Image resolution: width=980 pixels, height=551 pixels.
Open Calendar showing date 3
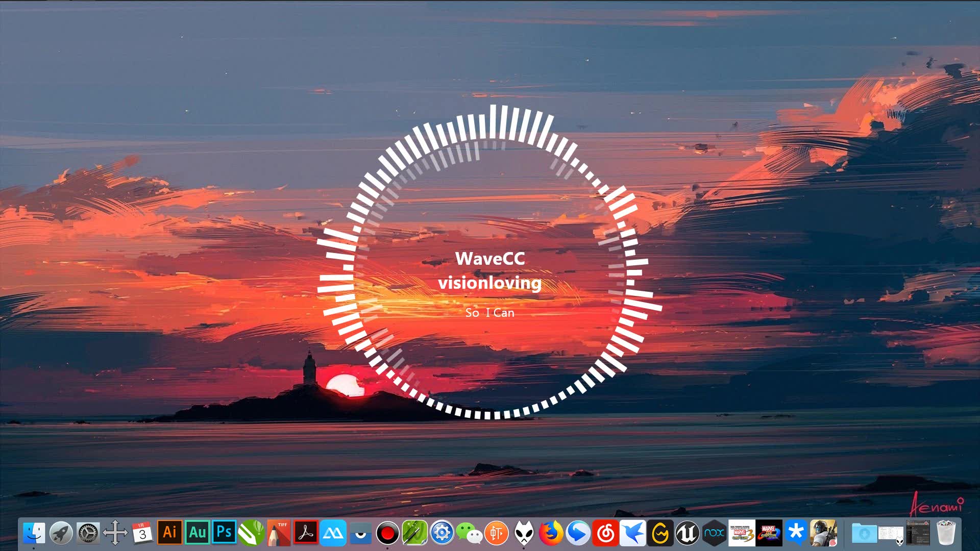pyautogui.click(x=142, y=534)
